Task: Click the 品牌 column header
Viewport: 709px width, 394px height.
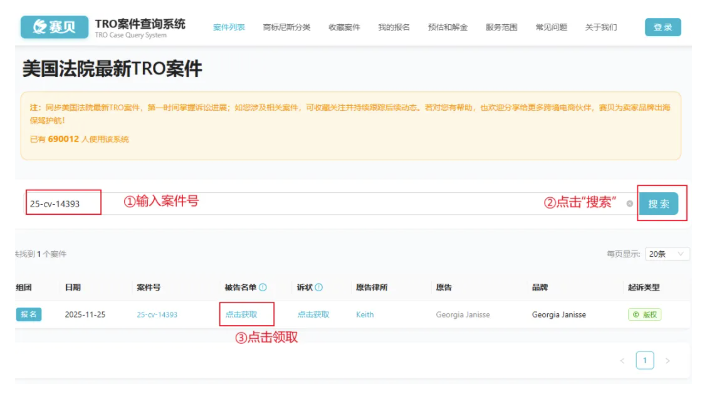Action: [x=540, y=287]
